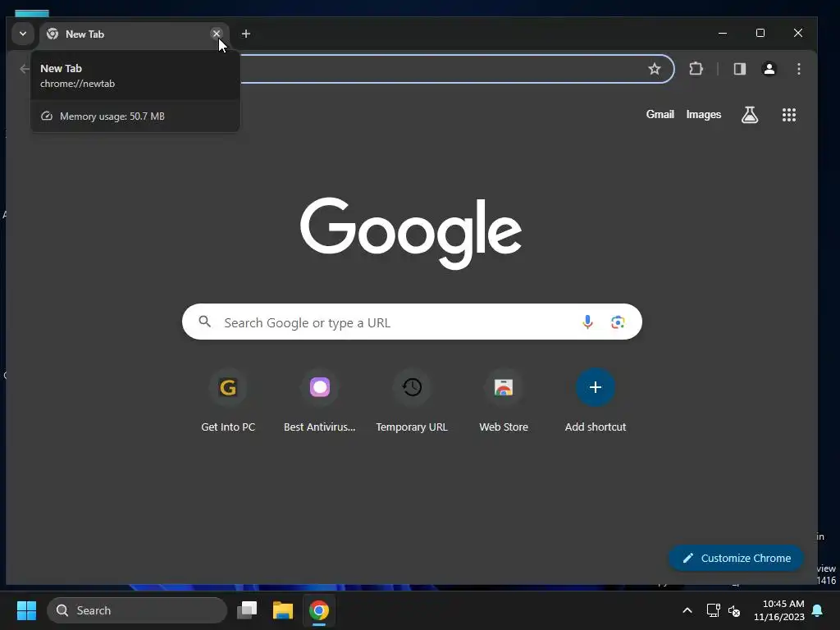Open Chrome's three-dot menu
Screen dimensions: 840x630
[x=799, y=69]
